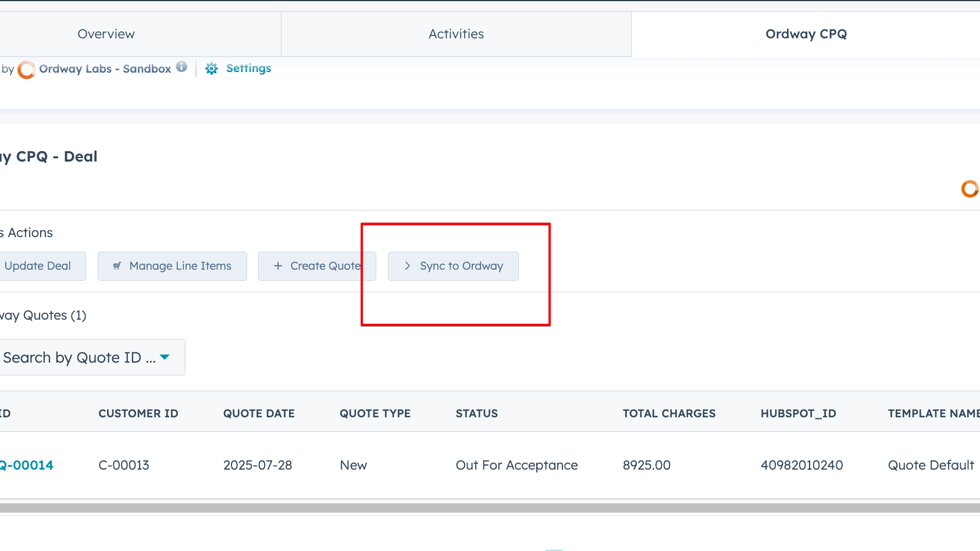980x551 pixels.
Task: Click the horizontal scrollbar below the quotes table
Action: click(490, 508)
